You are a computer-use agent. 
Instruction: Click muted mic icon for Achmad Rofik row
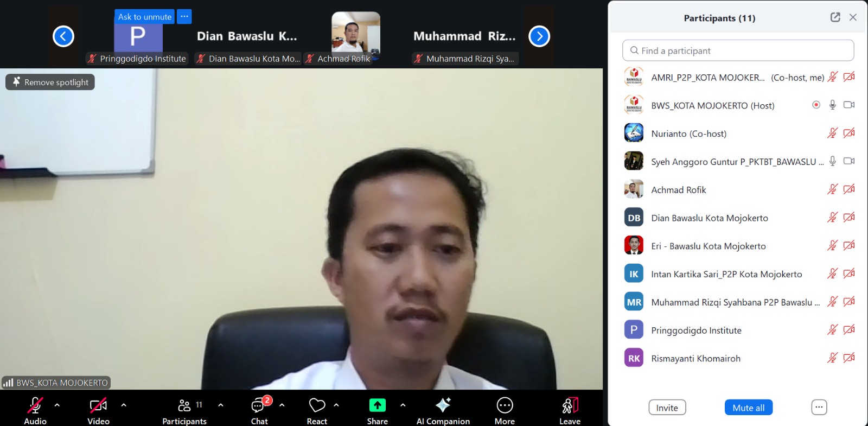(833, 189)
